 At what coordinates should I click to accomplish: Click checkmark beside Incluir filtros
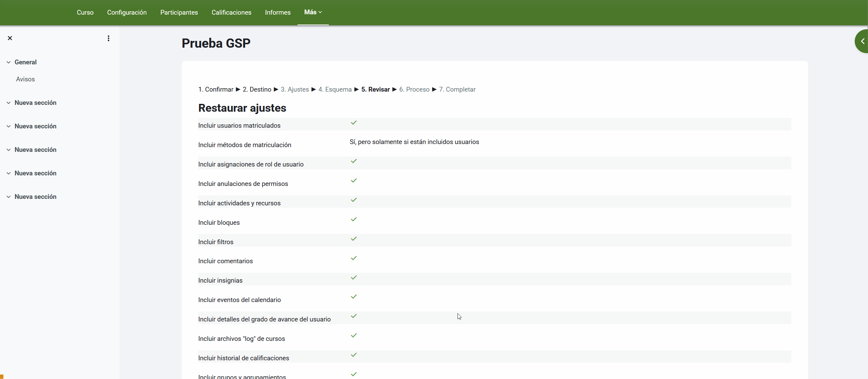(354, 239)
